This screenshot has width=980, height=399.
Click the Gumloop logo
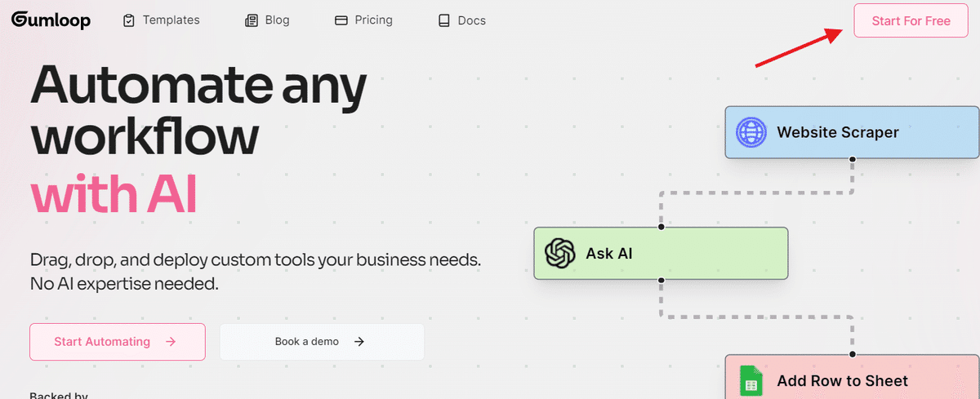pyautogui.click(x=51, y=20)
